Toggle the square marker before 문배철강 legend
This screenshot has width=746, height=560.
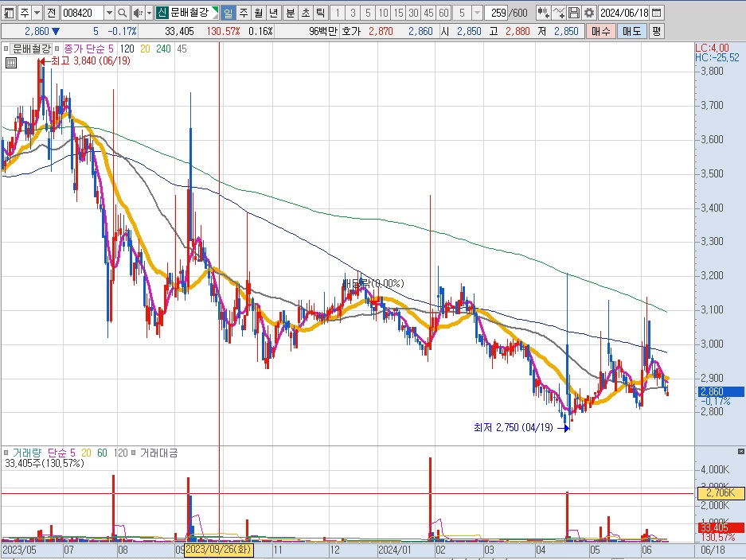(6, 49)
